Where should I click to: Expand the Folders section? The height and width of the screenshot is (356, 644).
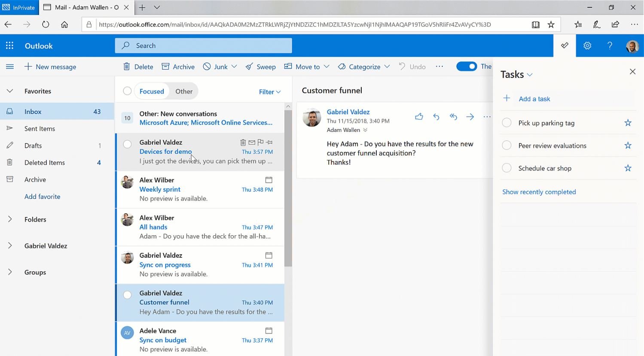pyautogui.click(x=10, y=219)
